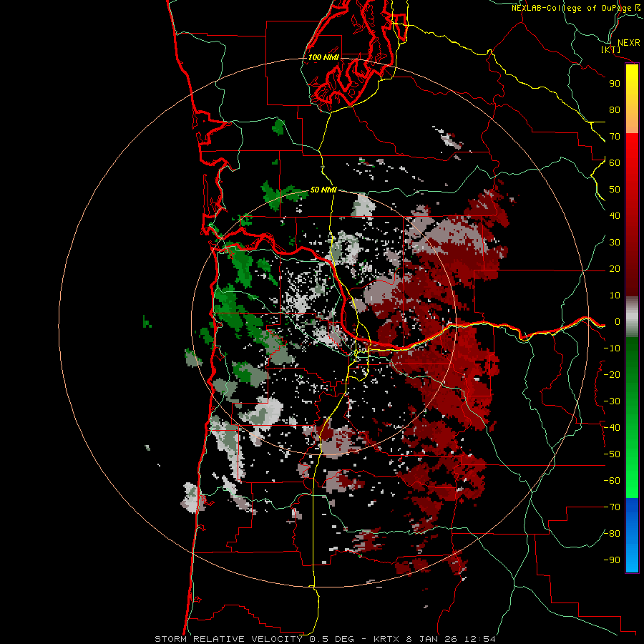Click the 20 value on the velocity scale

[615, 269]
